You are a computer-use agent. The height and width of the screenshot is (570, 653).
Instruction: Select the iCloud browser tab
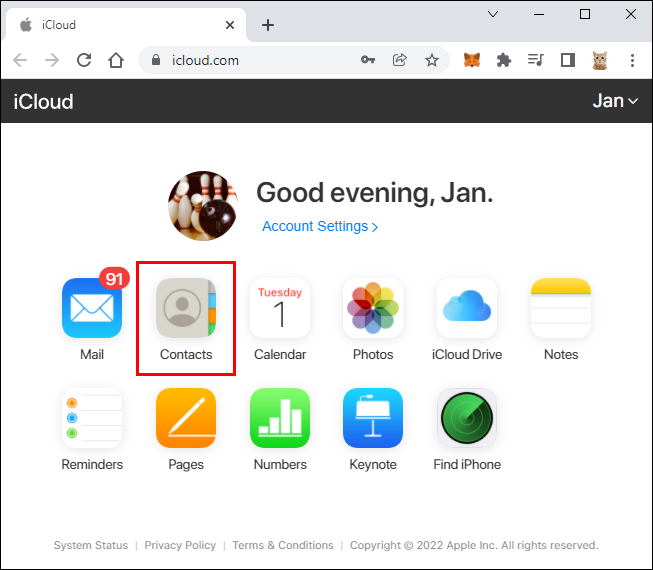click(125, 25)
